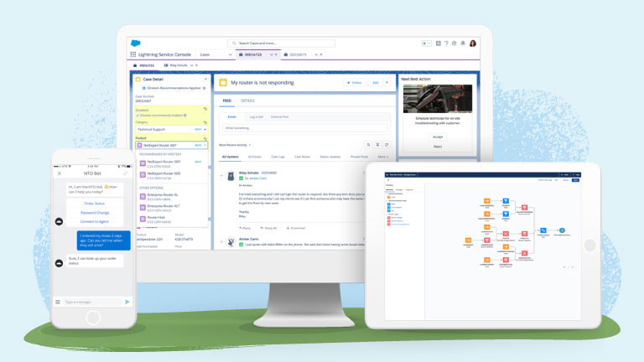
Task: Choose Order Status in the bot chat
Action: pos(95,204)
